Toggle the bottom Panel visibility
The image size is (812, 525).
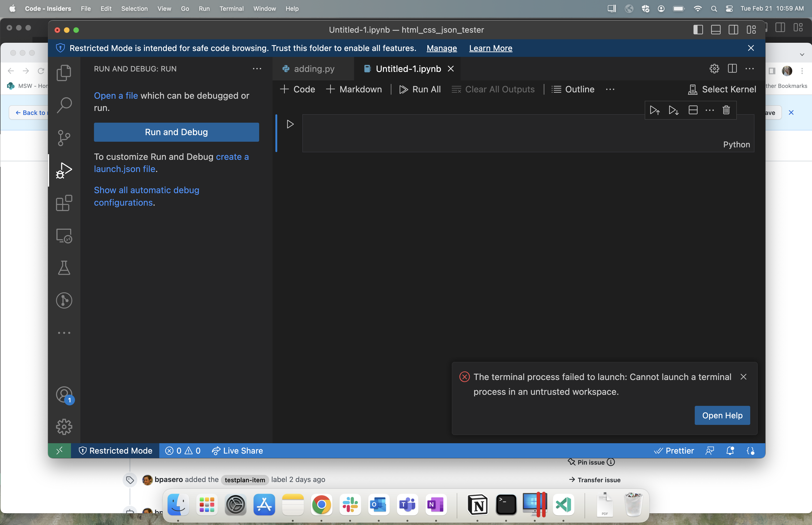tap(716, 30)
